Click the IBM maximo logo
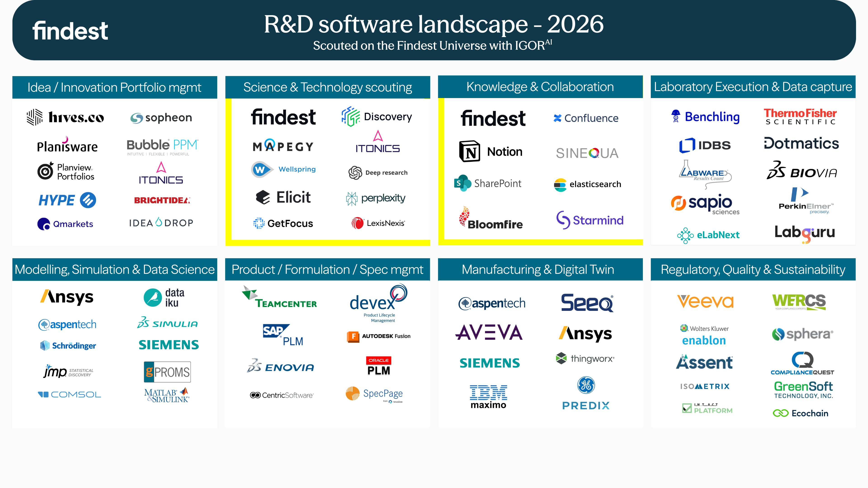 point(488,397)
